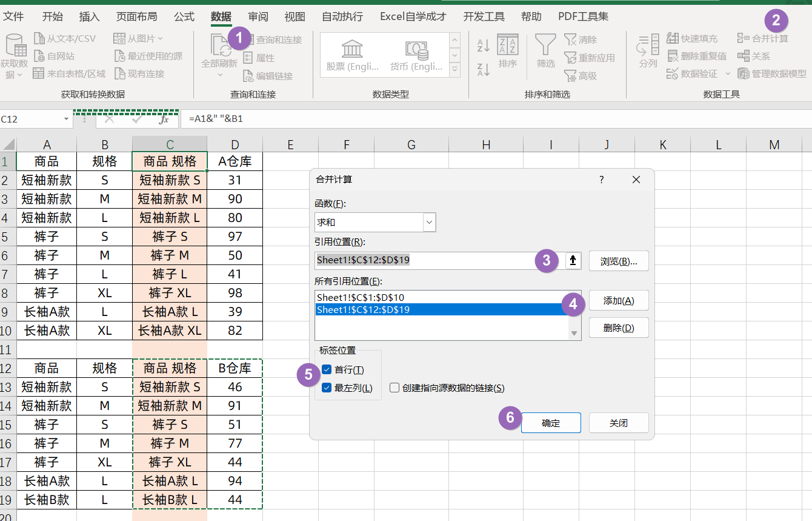812x521 pixels.
Task: Sort descending with the Z-A icon
Action: point(483,69)
